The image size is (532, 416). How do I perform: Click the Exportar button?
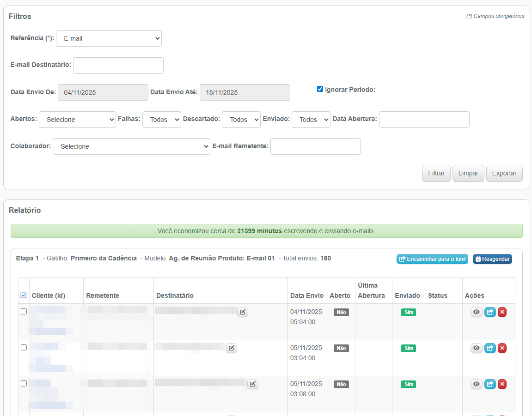(x=504, y=174)
